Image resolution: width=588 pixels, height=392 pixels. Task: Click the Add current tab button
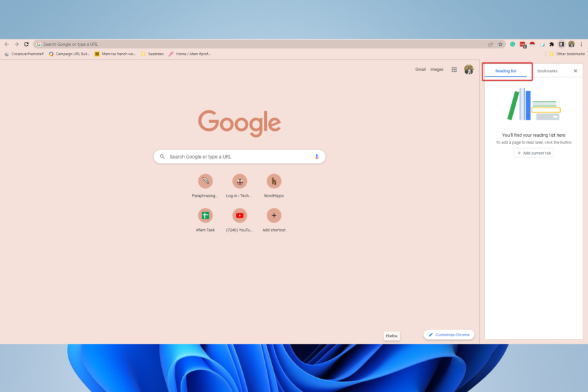[534, 153]
